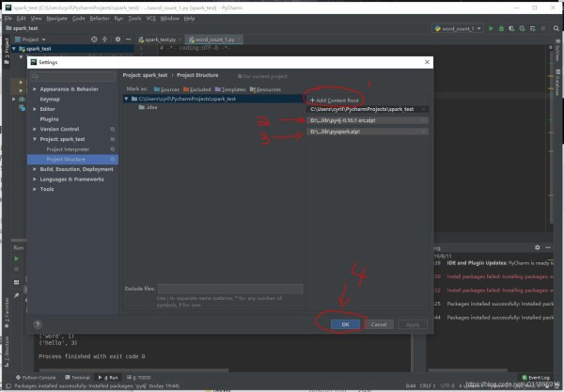Hide the Event Log panel

548,247
